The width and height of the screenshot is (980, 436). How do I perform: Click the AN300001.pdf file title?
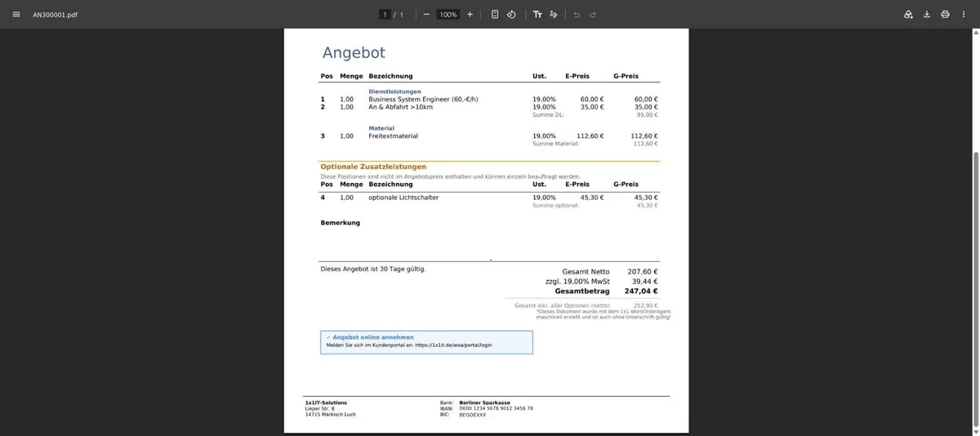pyautogui.click(x=55, y=15)
